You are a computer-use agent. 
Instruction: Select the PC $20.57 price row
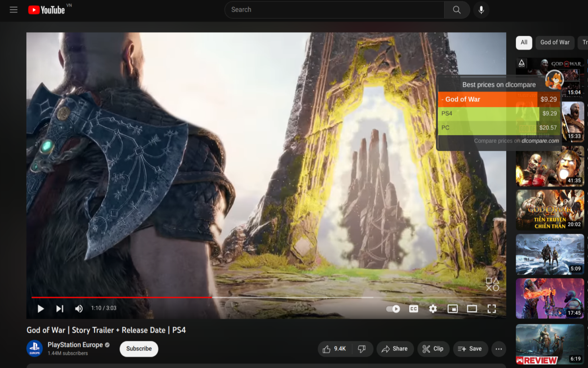[x=499, y=128]
